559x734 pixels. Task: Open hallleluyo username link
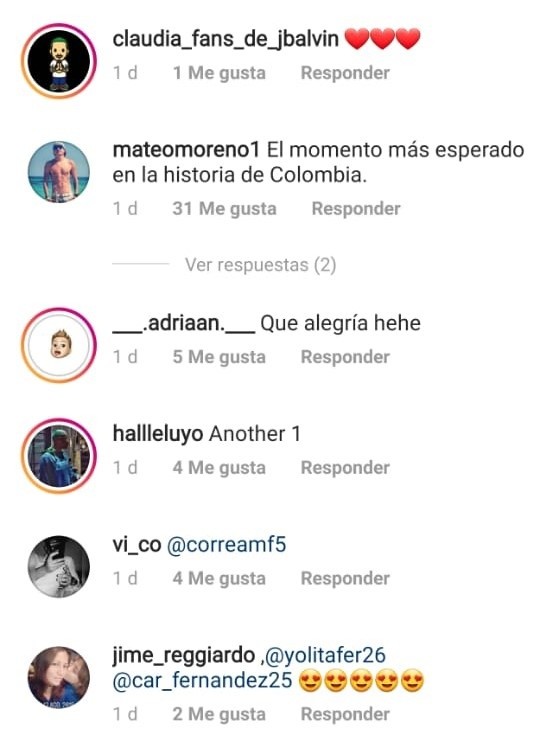pyautogui.click(x=158, y=434)
